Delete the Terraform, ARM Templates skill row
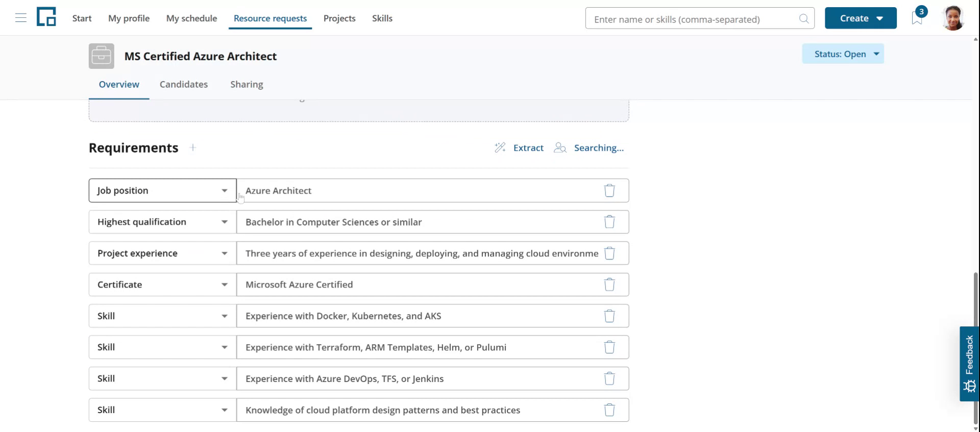The height and width of the screenshot is (432, 980). [x=609, y=347]
